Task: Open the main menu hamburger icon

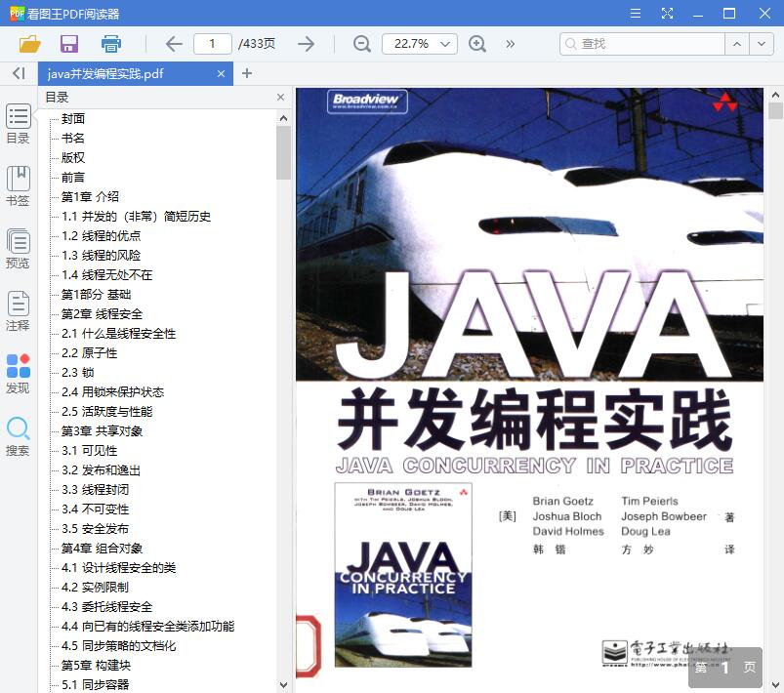Action: click(636, 14)
